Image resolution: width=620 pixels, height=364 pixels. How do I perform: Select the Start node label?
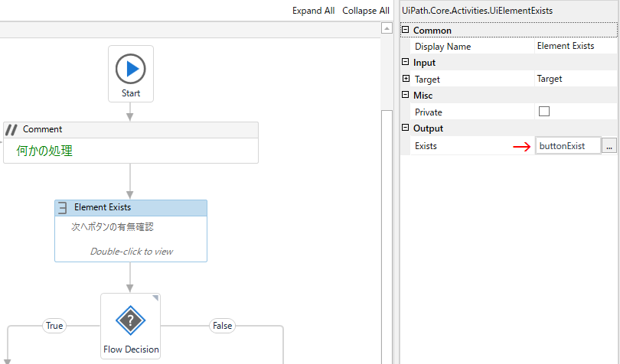coord(131,93)
